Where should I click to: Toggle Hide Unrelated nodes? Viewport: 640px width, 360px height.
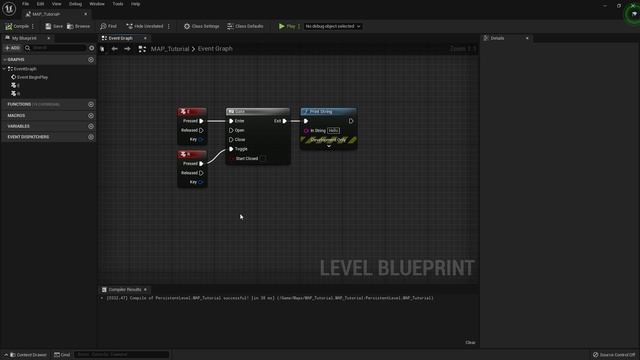coord(144,26)
